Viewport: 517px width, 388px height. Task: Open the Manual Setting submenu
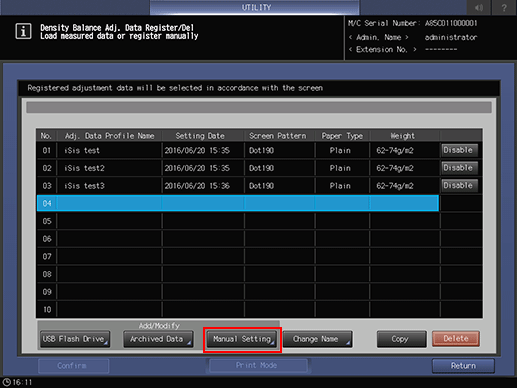pyautogui.click(x=242, y=339)
